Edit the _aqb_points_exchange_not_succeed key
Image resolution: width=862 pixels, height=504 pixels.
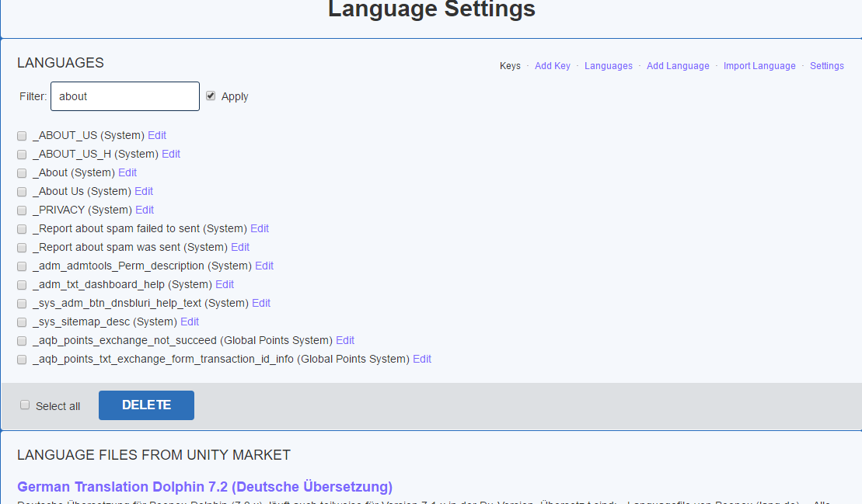click(345, 340)
